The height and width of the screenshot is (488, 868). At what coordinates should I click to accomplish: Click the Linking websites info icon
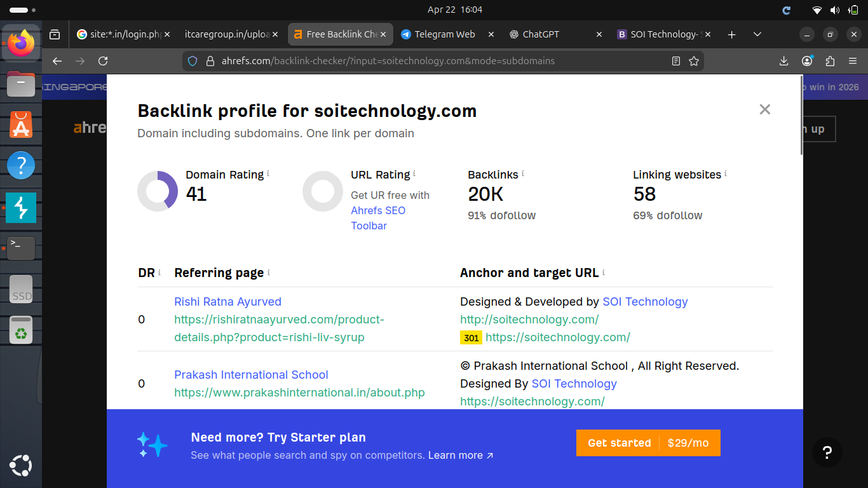[x=726, y=173]
